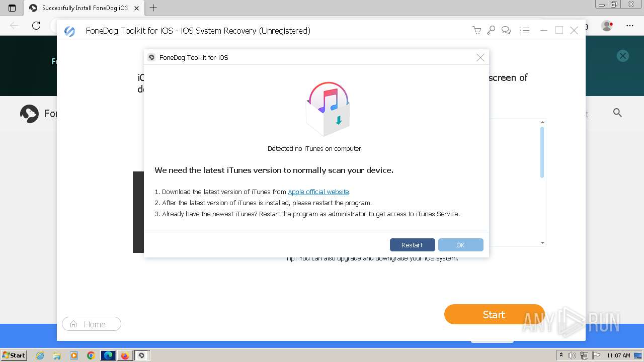The width and height of the screenshot is (644, 362).
Task: Open a new browser tab
Action: pyautogui.click(x=153, y=8)
